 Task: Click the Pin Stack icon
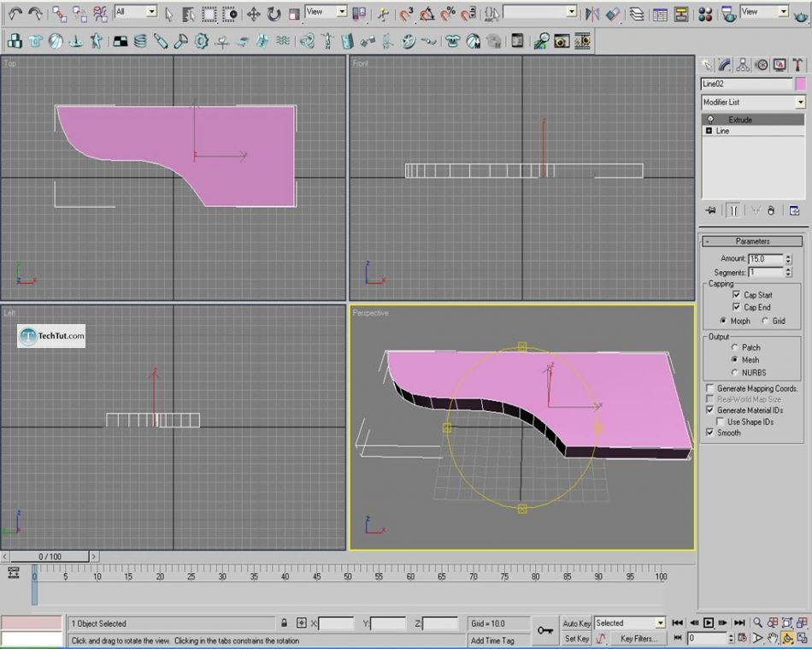tap(710, 210)
